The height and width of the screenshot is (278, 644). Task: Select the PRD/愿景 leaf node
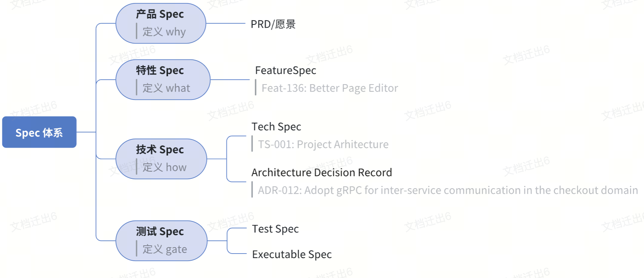(x=273, y=24)
